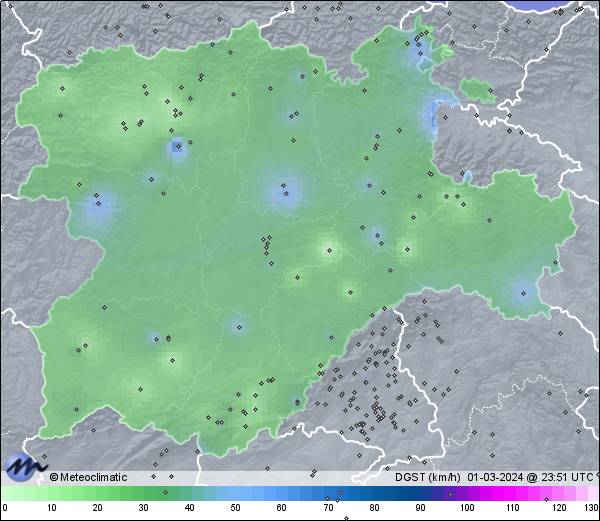Click the 130 label on the wind scale
This screenshot has height=521, width=600.
coord(592,508)
